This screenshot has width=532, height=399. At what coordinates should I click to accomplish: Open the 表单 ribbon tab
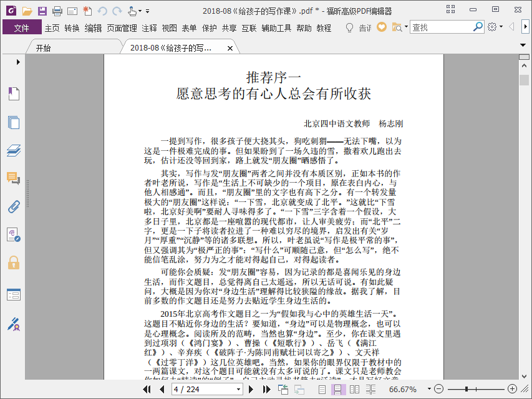[189, 28]
